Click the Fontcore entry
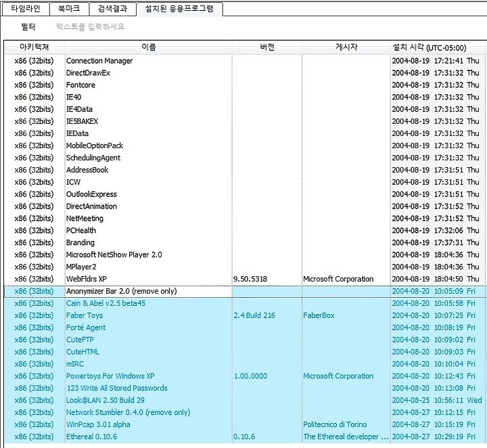 click(x=80, y=85)
